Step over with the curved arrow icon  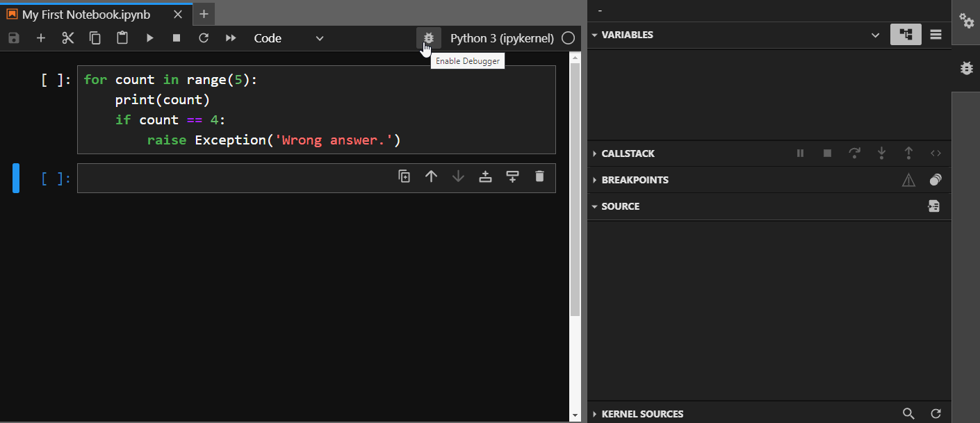[854, 154]
